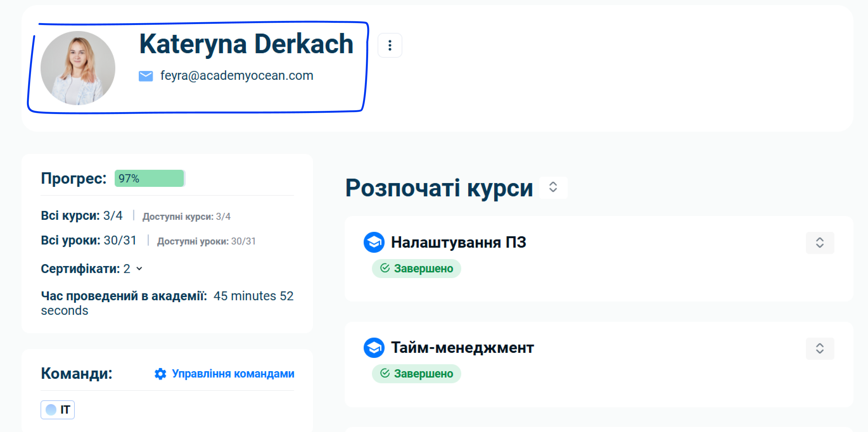868x432 pixels.
Task: Click the Команди: heading
Action: [76, 373]
